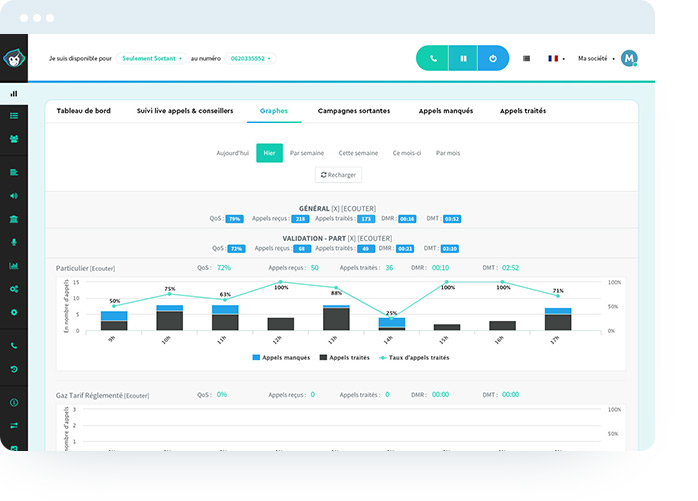
Task: Switch to Suivi live appels & conseillers tab
Action: tap(185, 111)
